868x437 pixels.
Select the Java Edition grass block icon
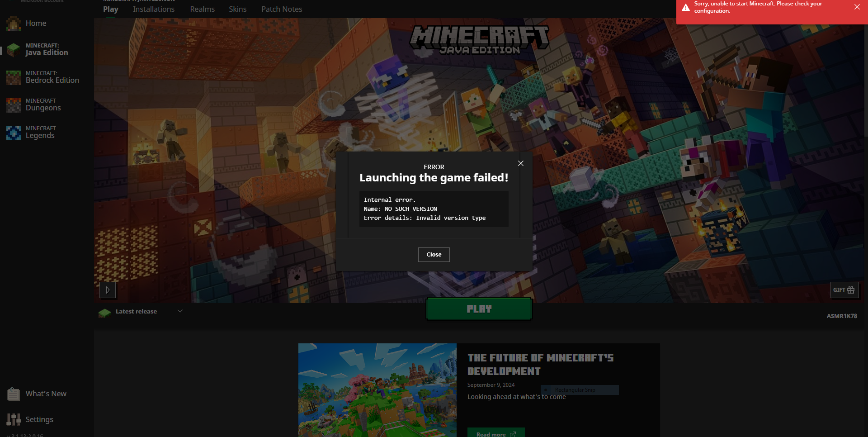[14, 50]
